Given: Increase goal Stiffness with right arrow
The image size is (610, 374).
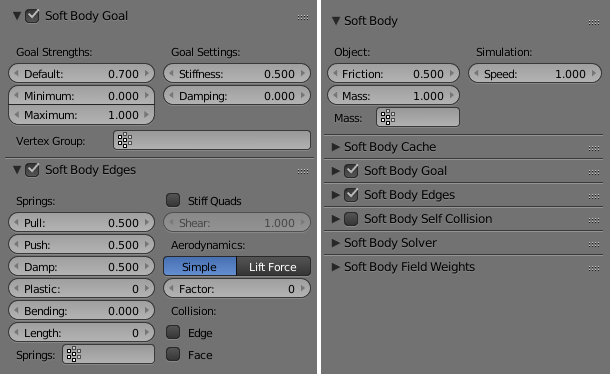Looking at the screenshot, I should (x=303, y=73).
